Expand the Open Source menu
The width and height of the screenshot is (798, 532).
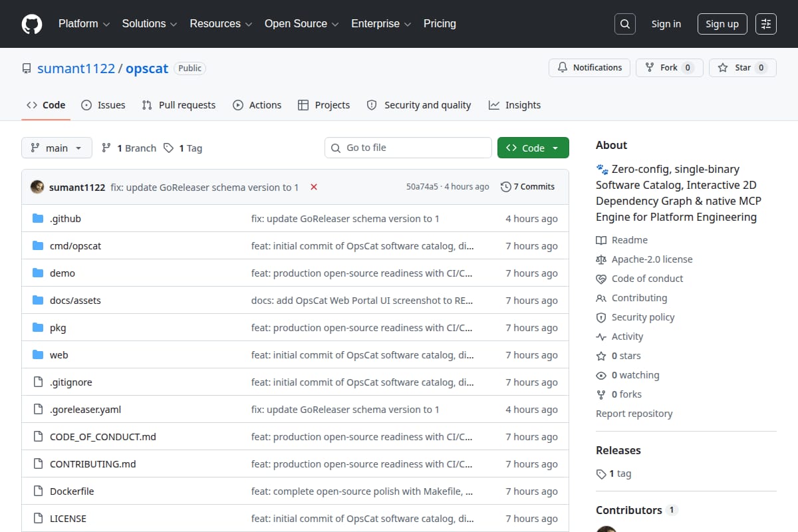[302, 24]
